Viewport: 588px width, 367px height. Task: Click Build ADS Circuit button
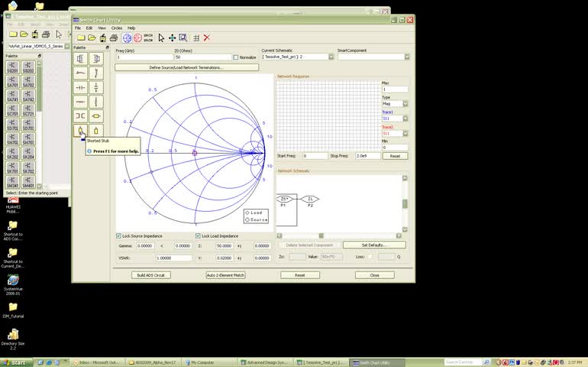point(151,274)
